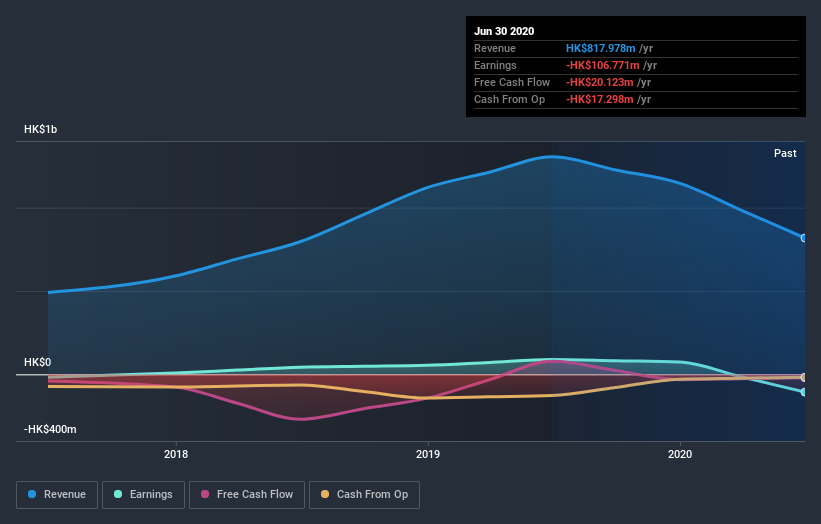The width and height of the screenshot is (821, 524).
Task: Select the 2020 axis label
Action: click(x=680, y=454)
